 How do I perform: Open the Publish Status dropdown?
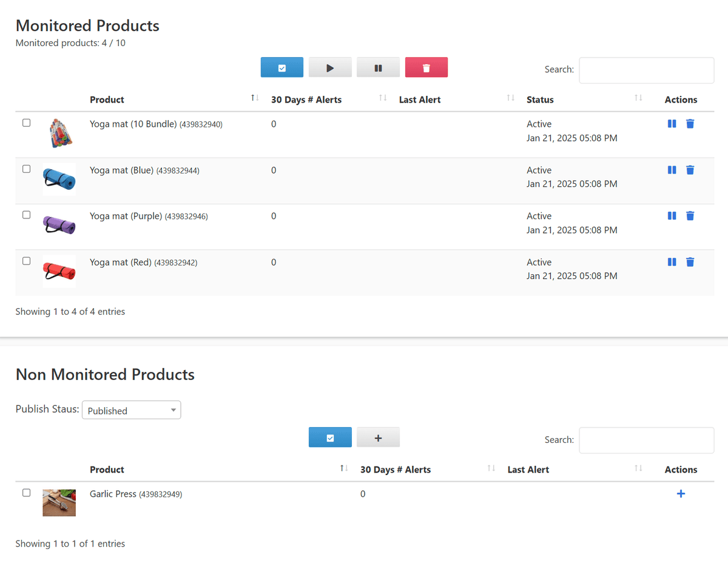pos(131,410)
